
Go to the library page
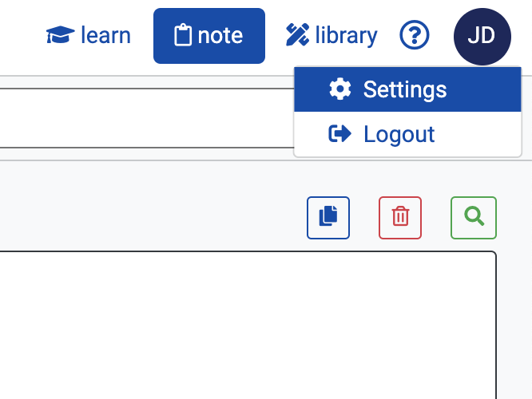tap(332, 35)
